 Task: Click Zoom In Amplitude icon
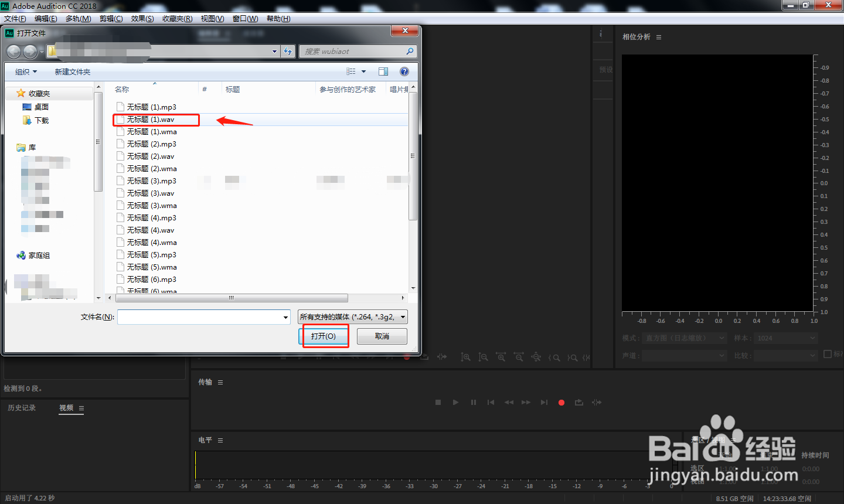tap(465, 357)
